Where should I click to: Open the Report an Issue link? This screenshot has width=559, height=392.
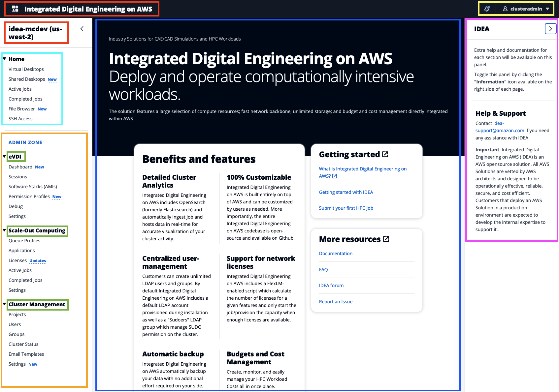click(336, 302)
